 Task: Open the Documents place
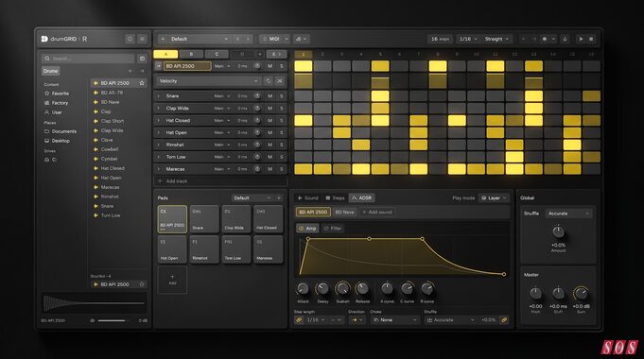pyautogui.click(x=61, y=131)
